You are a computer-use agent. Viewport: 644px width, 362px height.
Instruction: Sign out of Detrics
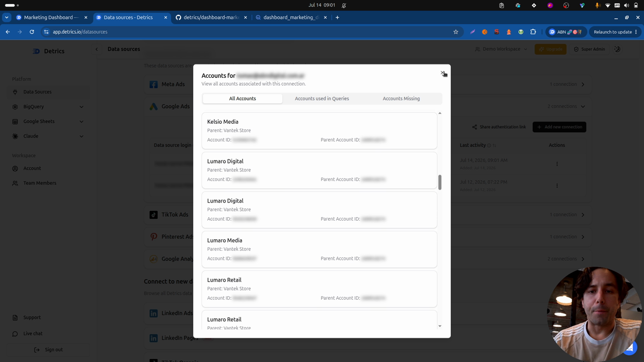coord(49,350)
